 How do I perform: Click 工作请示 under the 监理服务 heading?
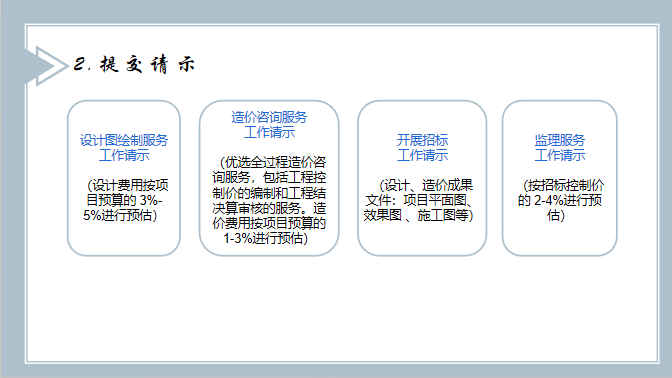click(560, 155)
